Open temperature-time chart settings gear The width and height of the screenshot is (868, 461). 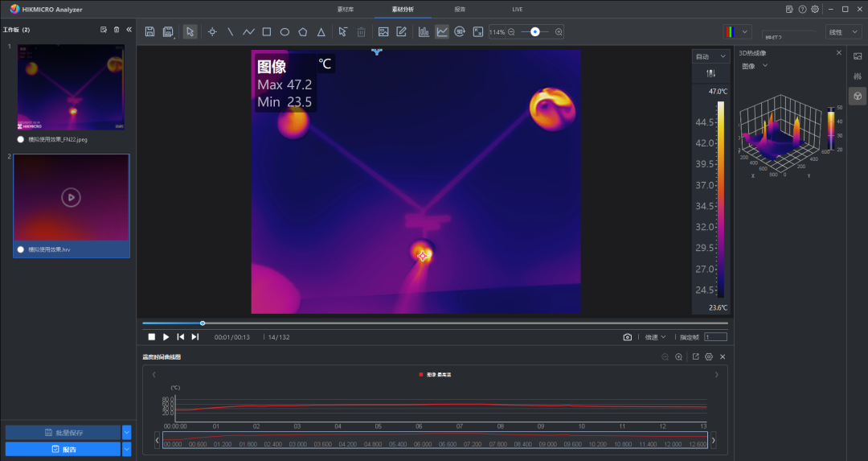pyautogui.click(x=709, y=357)
